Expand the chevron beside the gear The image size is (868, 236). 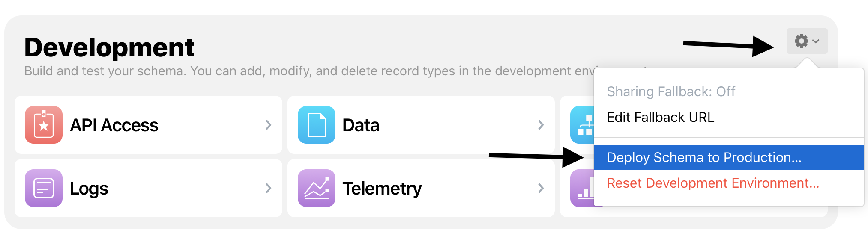pos(816,41)
